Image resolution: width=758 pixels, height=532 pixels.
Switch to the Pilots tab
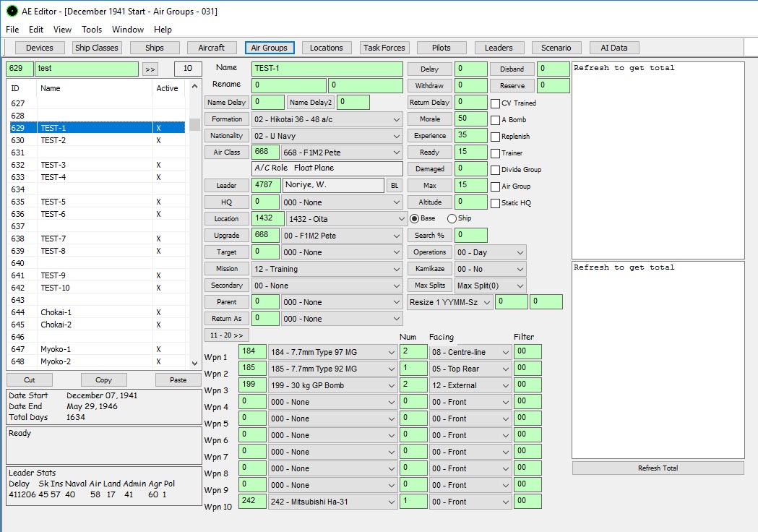pyautogui.click(x=441, y=48)
